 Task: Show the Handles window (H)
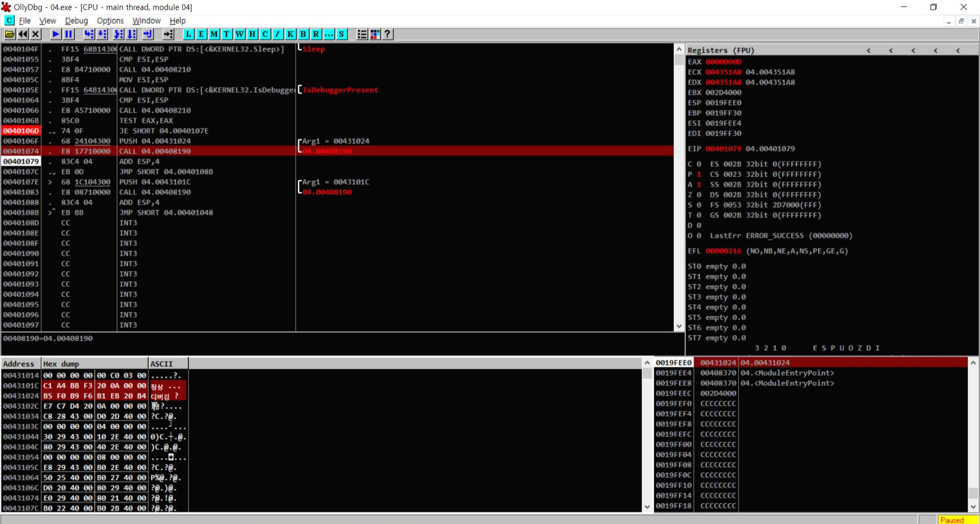tap(252, 34)
